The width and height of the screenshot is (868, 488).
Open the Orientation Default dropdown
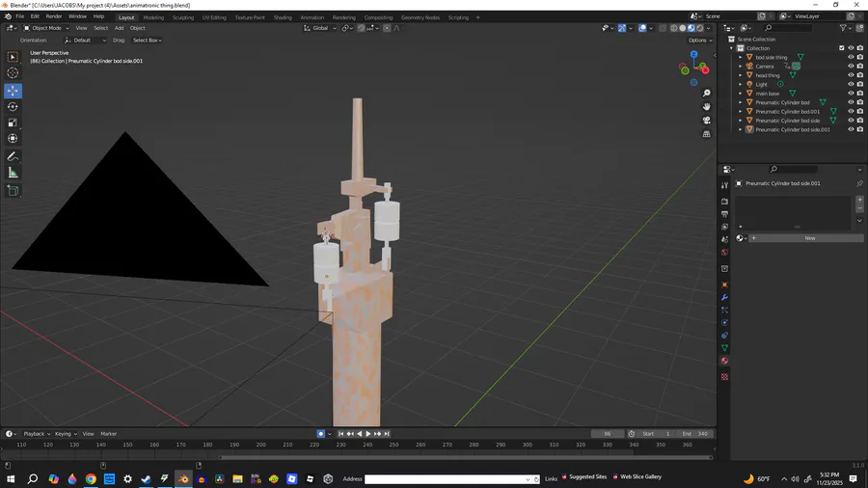coord(85,41)
